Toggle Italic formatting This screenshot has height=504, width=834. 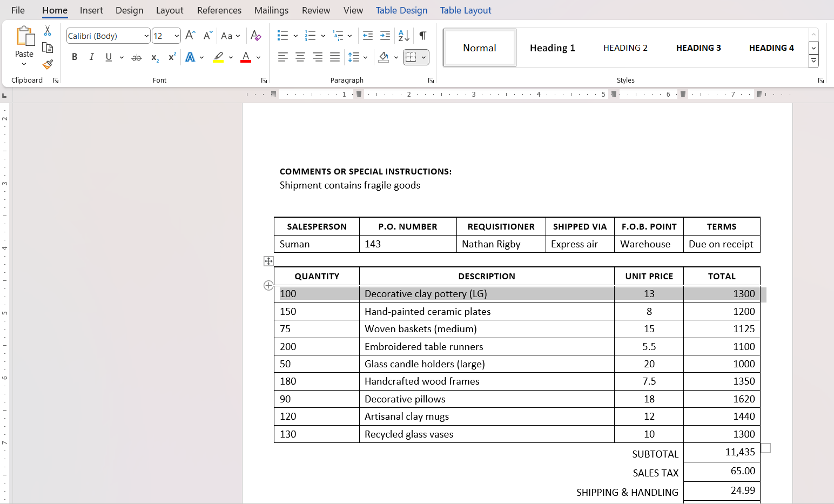pos(92,57)
